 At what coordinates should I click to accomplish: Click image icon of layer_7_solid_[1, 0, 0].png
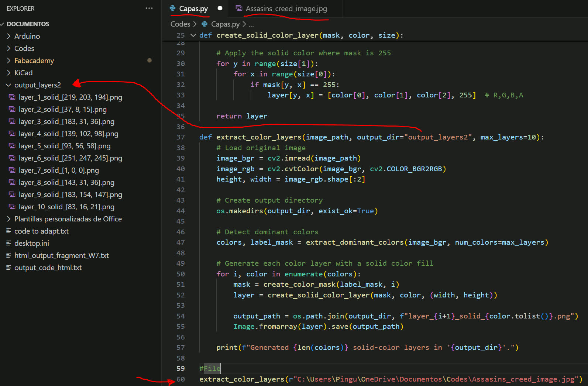(x=12, y=170)
